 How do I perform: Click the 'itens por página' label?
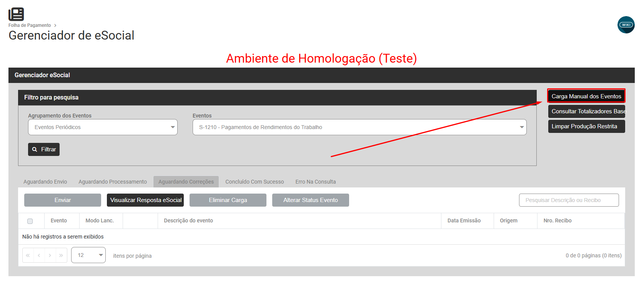click(x=132, y=256)
